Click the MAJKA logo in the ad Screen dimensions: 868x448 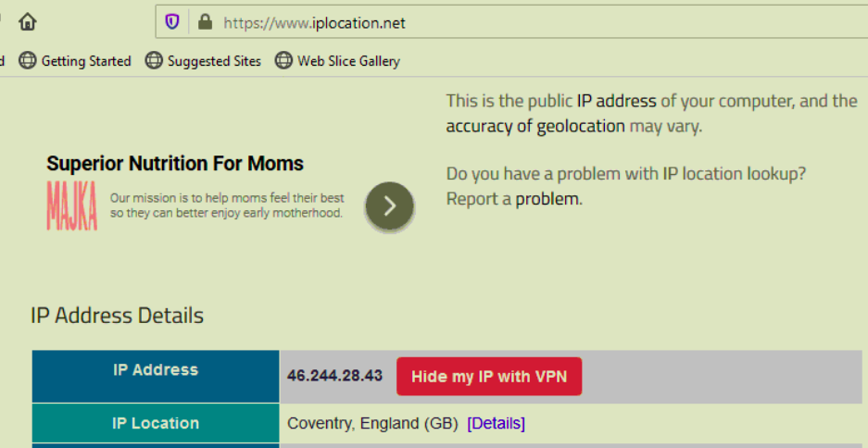click(x=71, y=205)
